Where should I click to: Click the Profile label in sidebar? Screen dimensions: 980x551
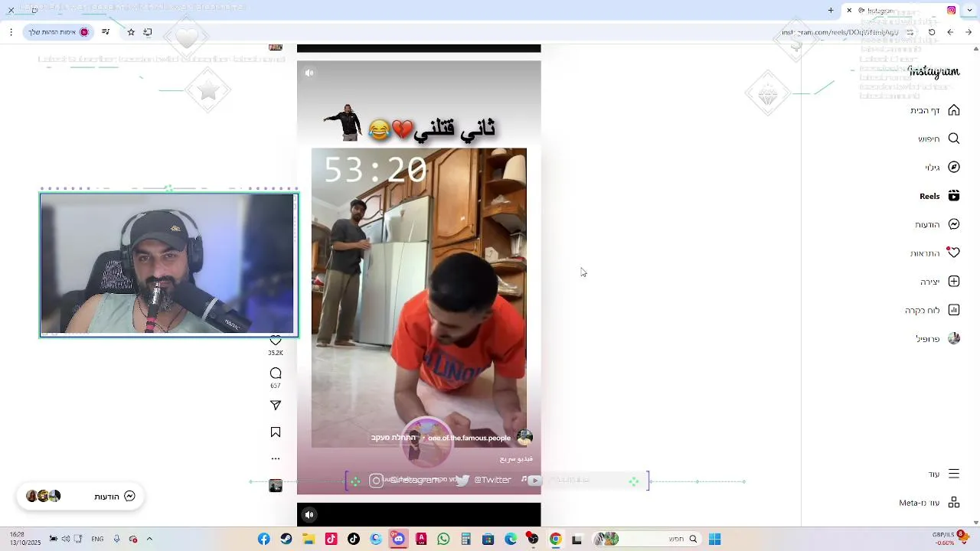tap(928, 339)
